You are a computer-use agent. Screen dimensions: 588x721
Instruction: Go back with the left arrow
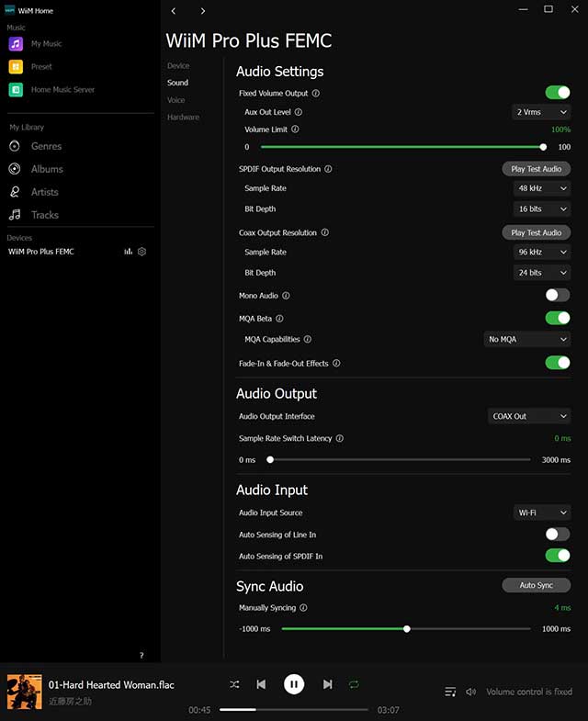[174, 11]
